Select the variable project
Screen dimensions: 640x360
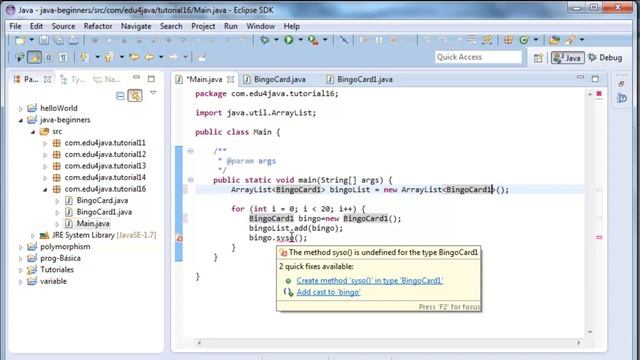coord(53,281)
